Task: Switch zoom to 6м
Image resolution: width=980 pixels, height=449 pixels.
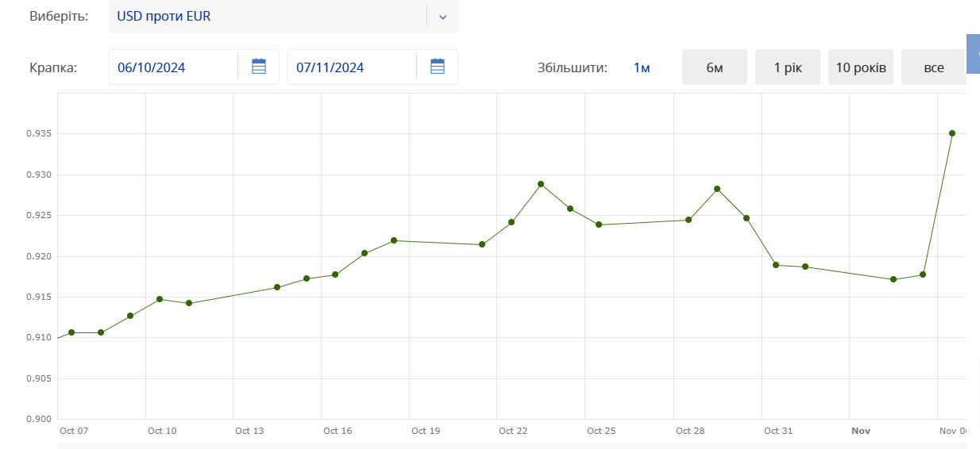Action: pyautogui.click(x=714, y=67)
